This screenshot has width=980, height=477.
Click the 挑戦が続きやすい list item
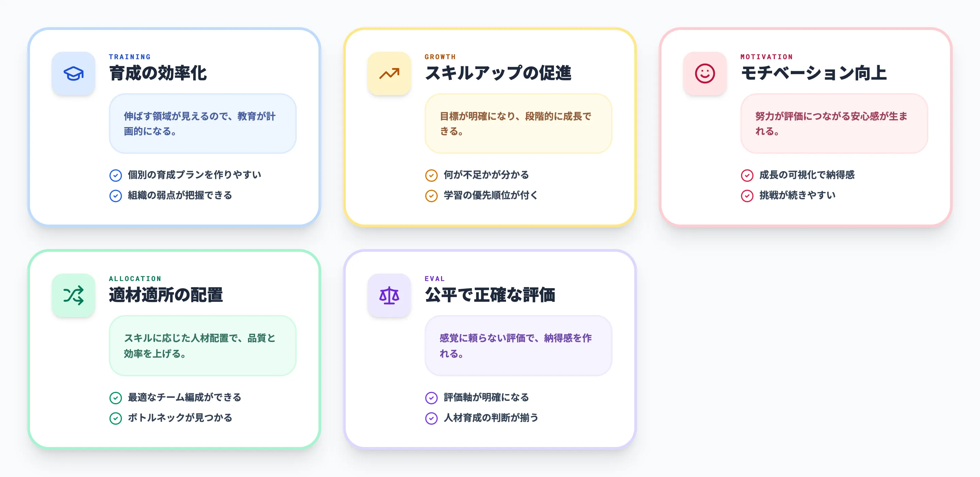point(797,196)
